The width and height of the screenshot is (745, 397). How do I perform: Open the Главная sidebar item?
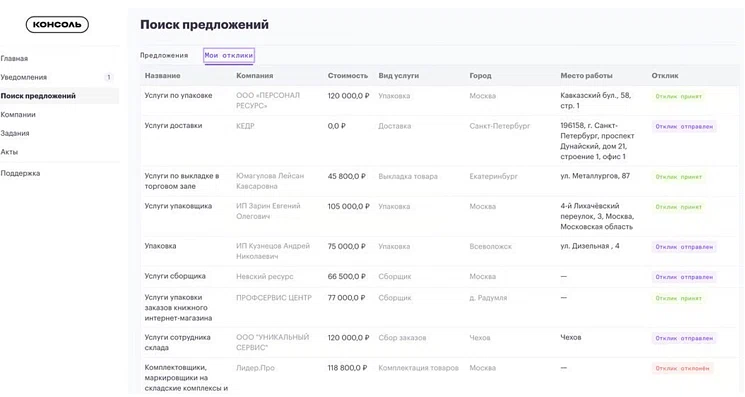[x=14, y=58]
